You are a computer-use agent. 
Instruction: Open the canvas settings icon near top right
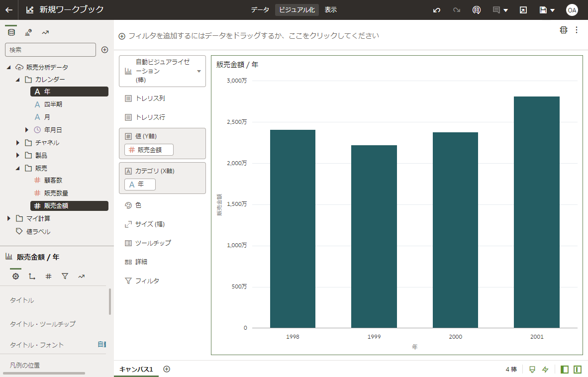tap(563, 30)
